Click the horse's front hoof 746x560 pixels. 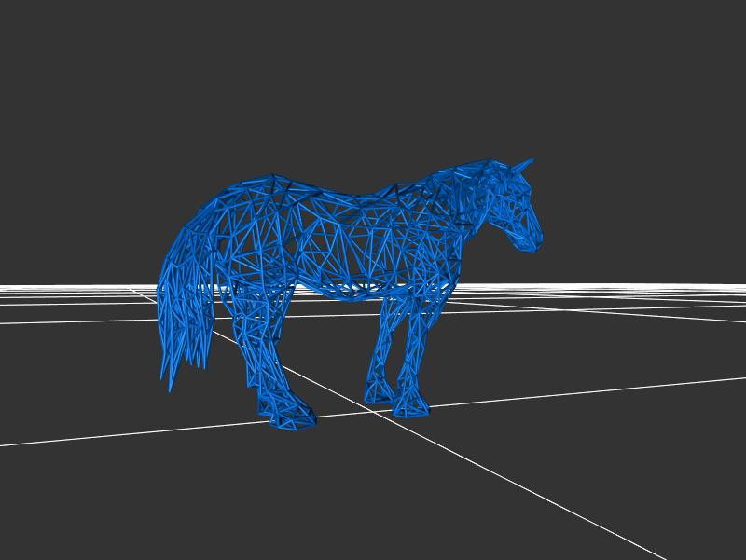click(410, 406)
